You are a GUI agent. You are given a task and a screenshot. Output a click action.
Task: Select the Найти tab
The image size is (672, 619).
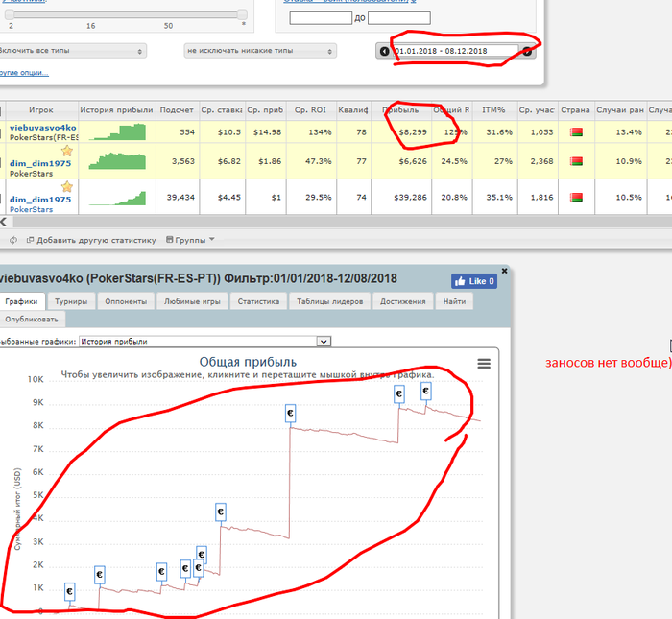click(x=454, y=301)
